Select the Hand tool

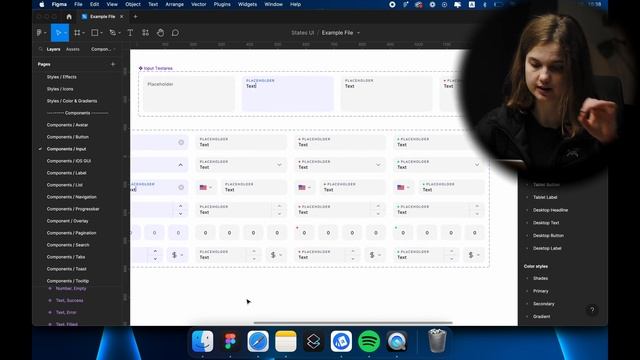pos(160,33)
